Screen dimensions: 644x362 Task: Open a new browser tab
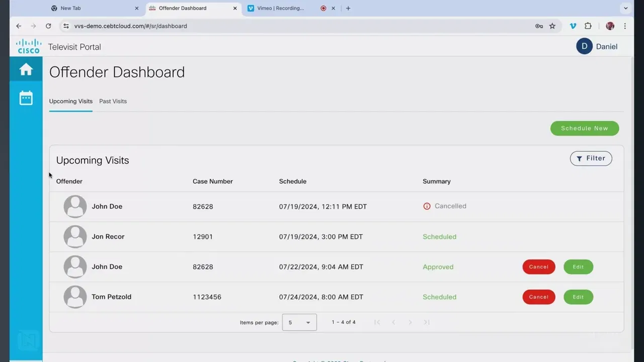pos(348,8)
